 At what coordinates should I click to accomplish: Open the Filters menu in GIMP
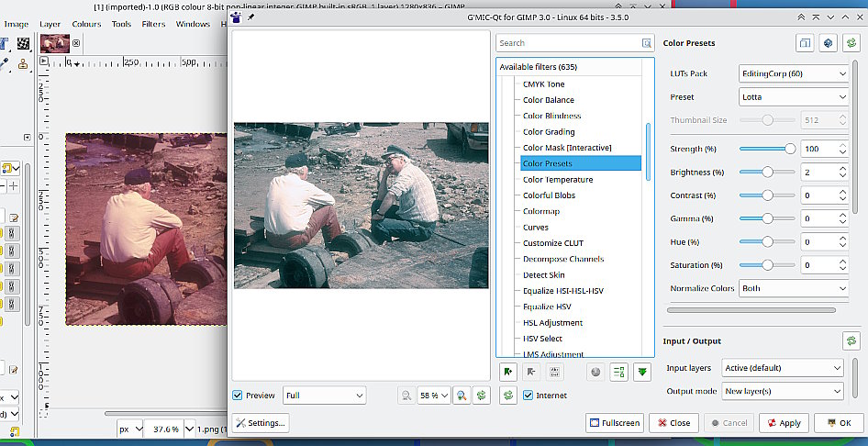coord(153,24)
